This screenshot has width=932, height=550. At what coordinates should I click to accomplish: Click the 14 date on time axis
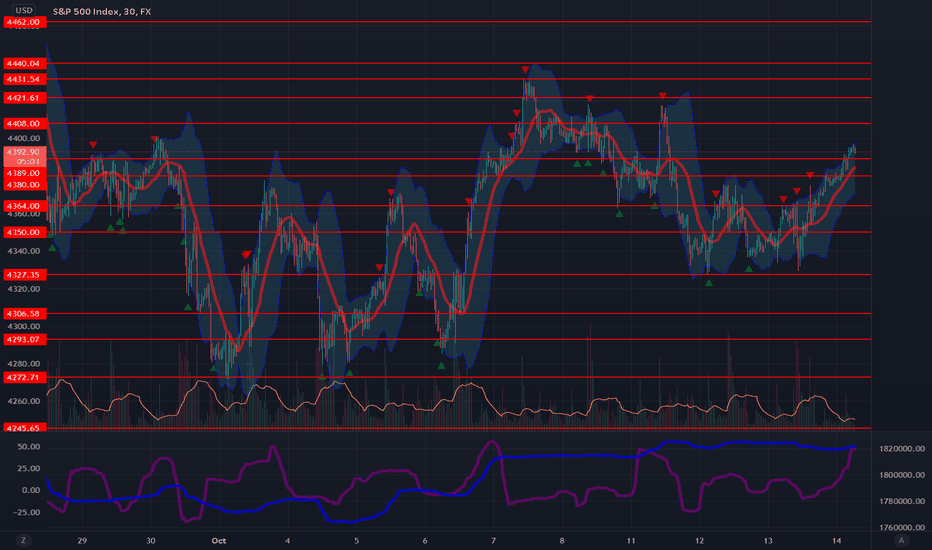tap(837, 540)
